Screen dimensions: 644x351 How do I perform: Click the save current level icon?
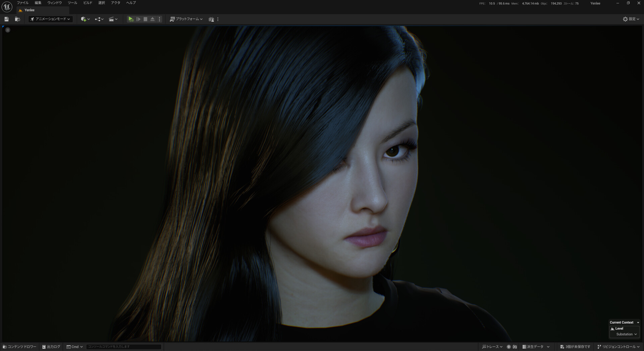click(6, 19)
